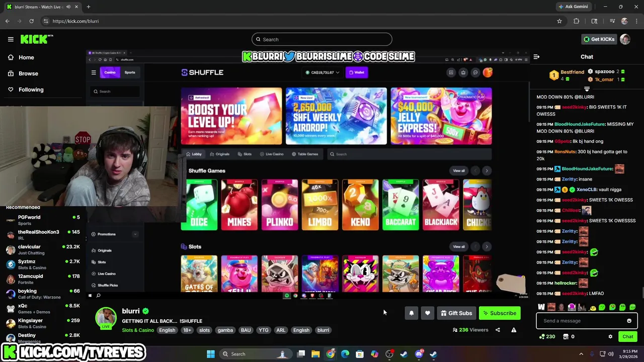Focus the Kick search field
Image resolution: width=644 pixels, height=362 pixels.
tap(322, 39)
